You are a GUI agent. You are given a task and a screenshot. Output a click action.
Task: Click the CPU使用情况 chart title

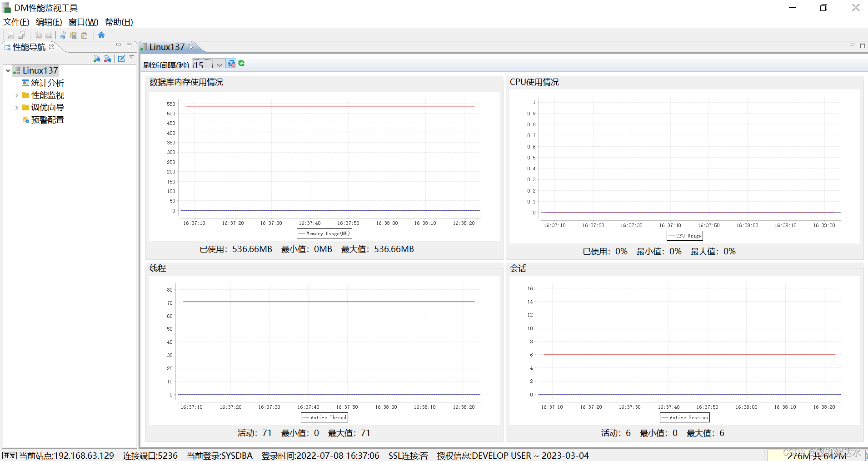tap(534, 82)
